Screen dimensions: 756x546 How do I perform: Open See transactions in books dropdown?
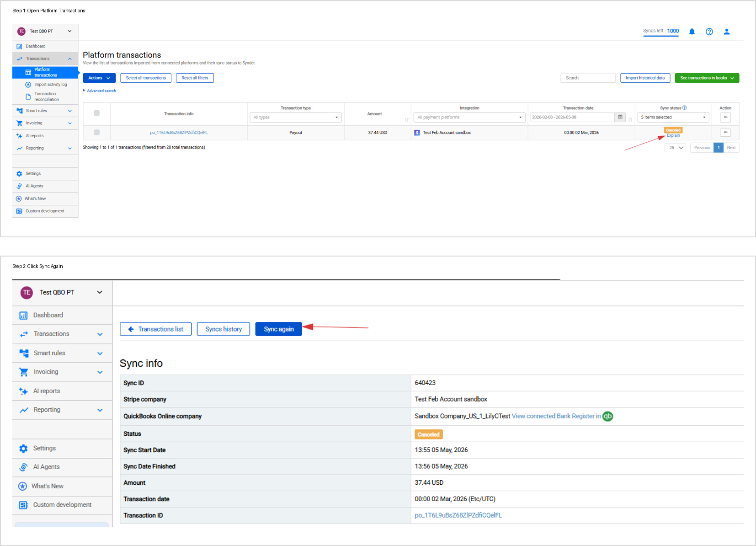(707, 78)
